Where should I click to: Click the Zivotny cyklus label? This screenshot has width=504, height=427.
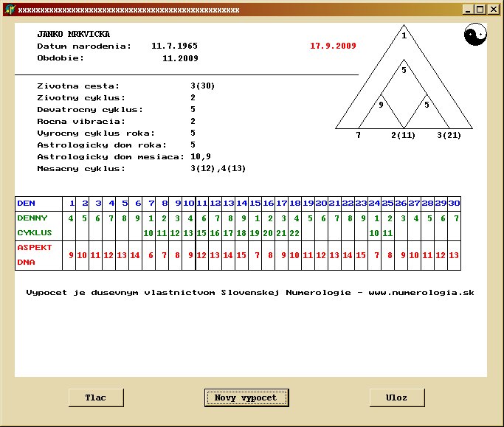click(x=81, y=97)
